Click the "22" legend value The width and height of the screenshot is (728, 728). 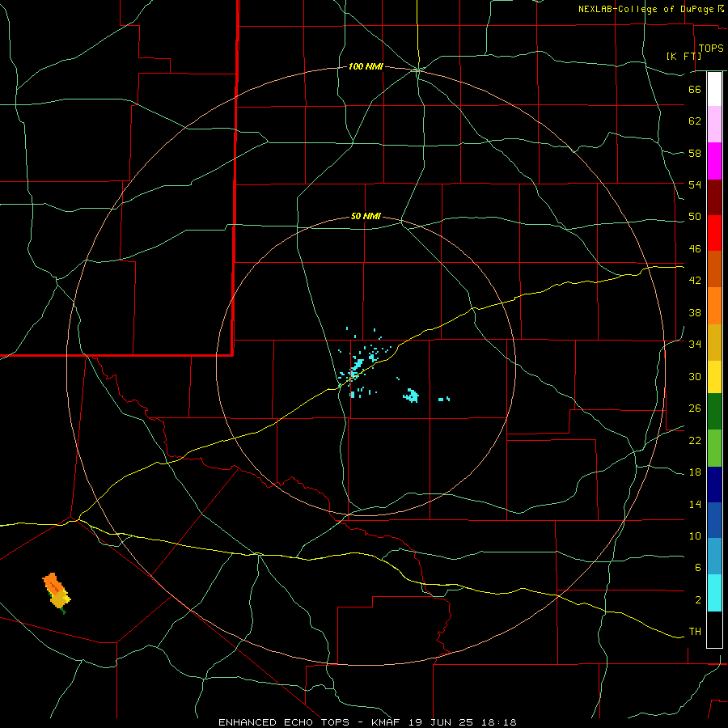click(695, 440)
